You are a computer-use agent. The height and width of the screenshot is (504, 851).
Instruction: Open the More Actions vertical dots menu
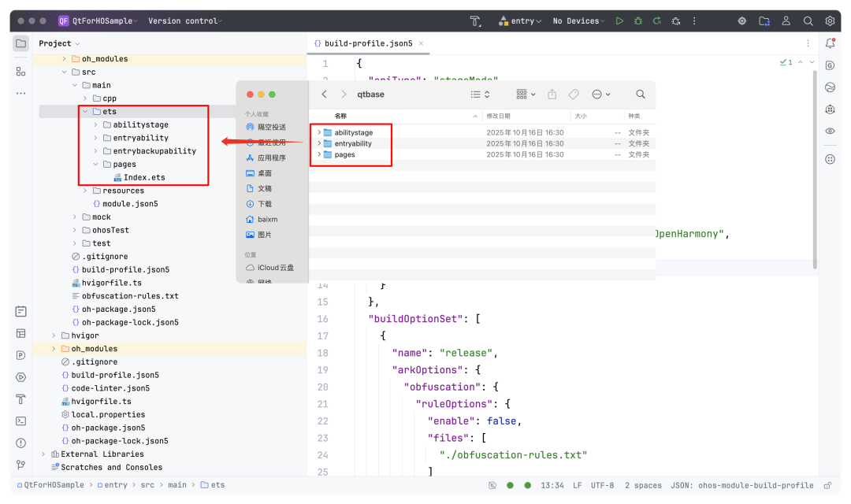[694, 21]
